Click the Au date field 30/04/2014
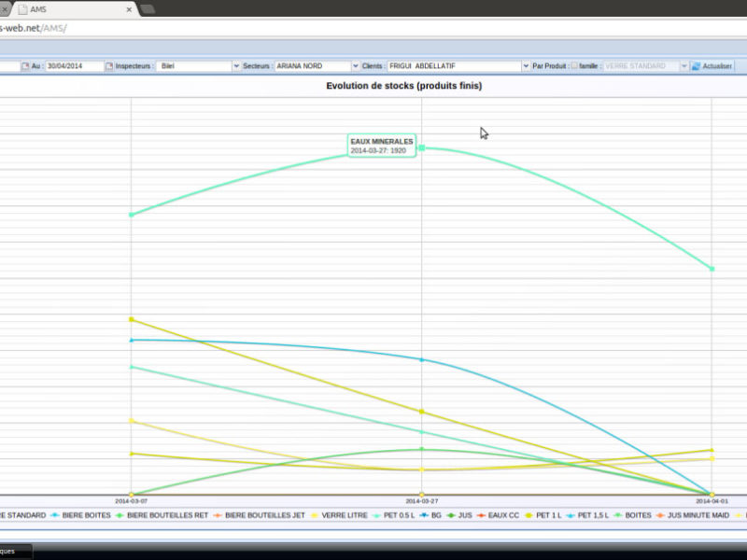The image size is (747, 560). [x=74, y=66]
